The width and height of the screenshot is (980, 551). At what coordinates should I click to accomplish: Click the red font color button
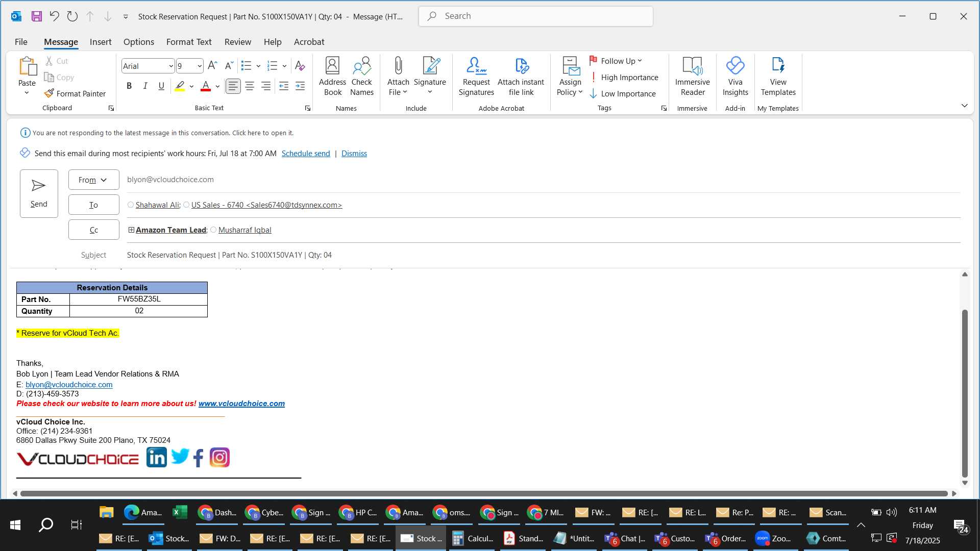206,86
